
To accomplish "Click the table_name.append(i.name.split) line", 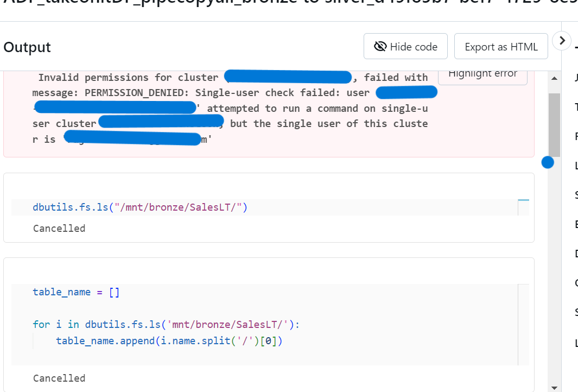I will tap(169, 341).
